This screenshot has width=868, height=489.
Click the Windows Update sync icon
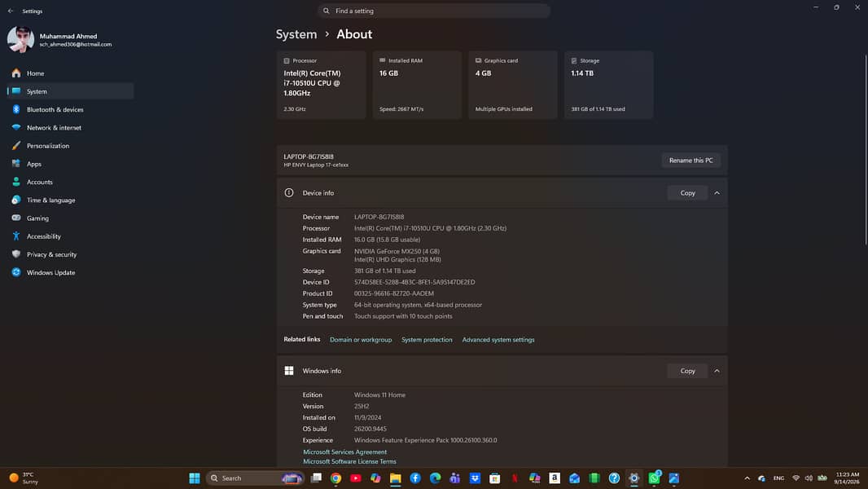pos(16,272)
